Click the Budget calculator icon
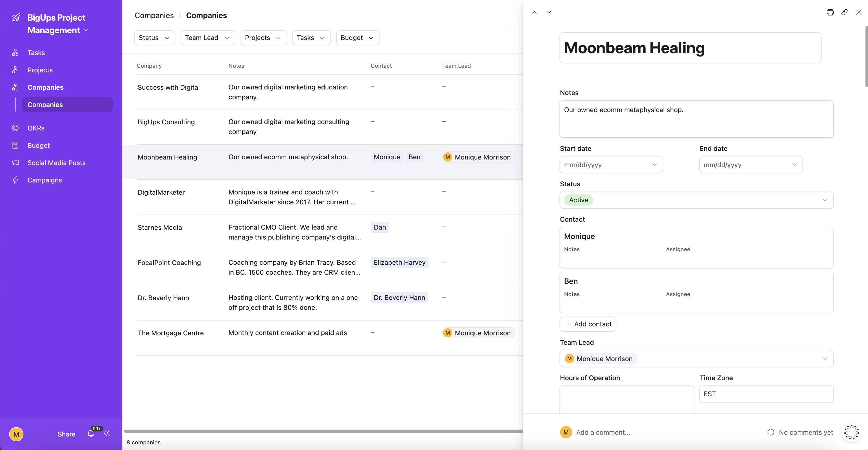Screen dimensions: 868x450 (15, 145)
